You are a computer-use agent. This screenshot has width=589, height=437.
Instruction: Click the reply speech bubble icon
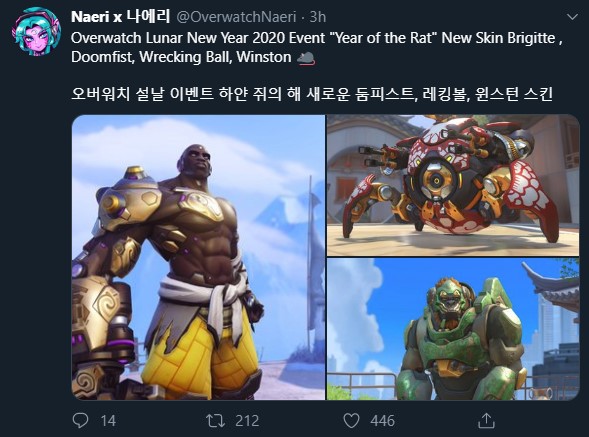(80, 420)
